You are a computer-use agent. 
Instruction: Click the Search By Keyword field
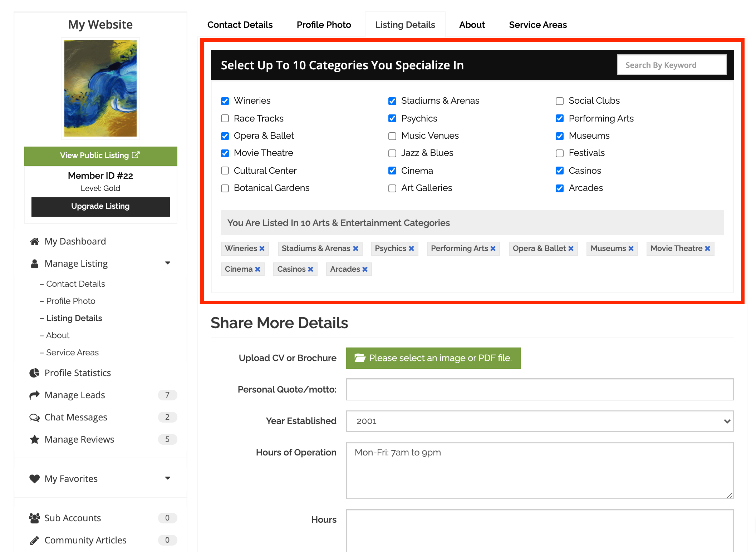(671, 65)
